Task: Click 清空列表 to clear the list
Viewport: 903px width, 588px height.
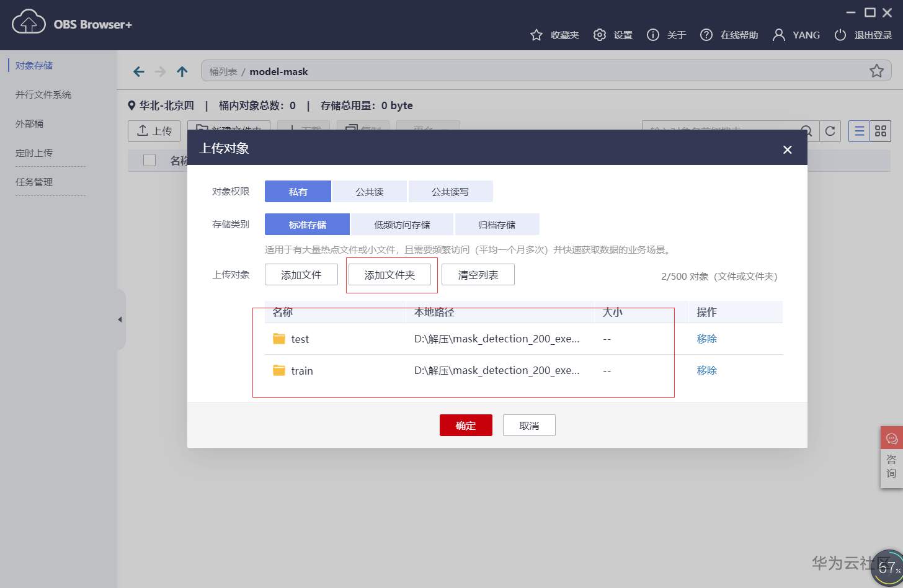Action: coord(478,275)
